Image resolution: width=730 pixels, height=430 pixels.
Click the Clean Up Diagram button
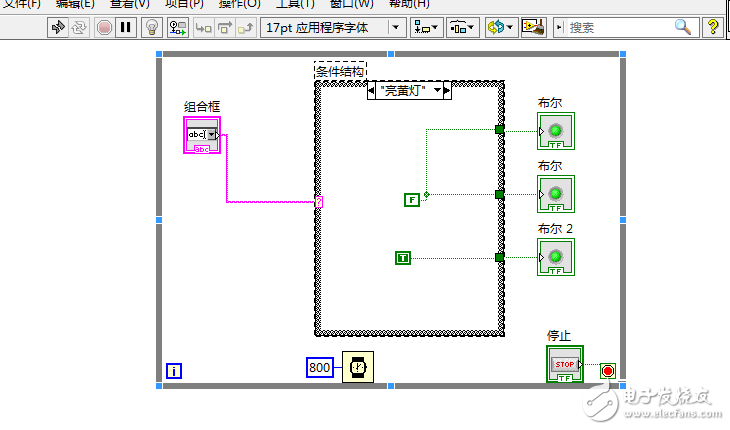pos(534,27)
